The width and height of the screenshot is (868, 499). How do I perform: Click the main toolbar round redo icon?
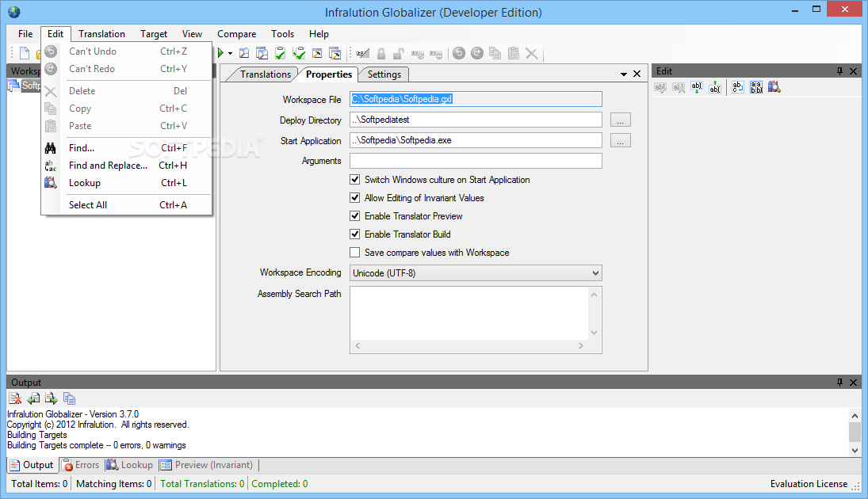477,53
